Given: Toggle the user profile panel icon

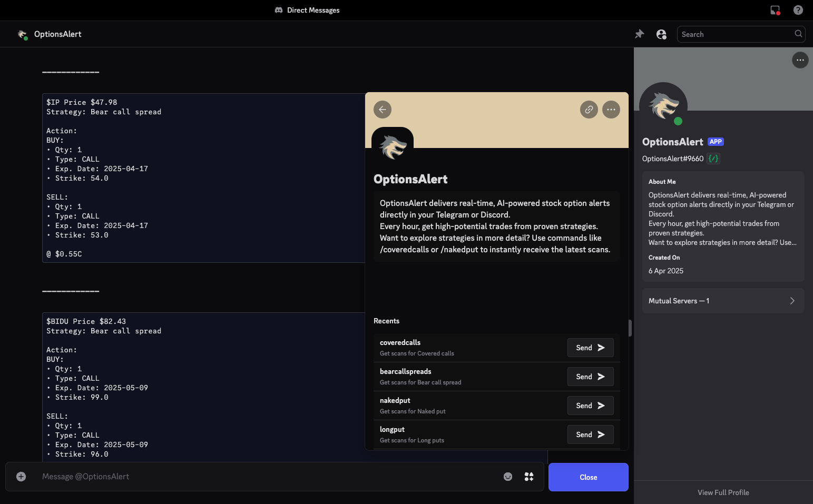Looking at the screenshot, I should pyautogui.click(x=661, y=34).
